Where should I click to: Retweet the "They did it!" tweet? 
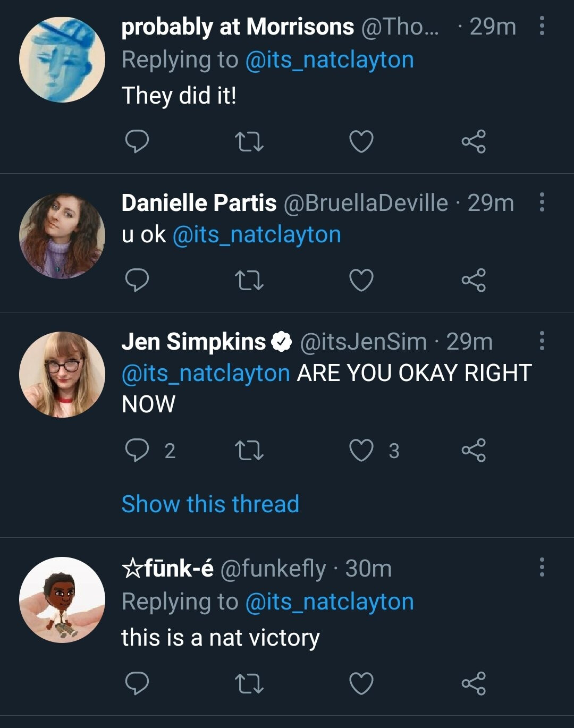click(249, 141)
